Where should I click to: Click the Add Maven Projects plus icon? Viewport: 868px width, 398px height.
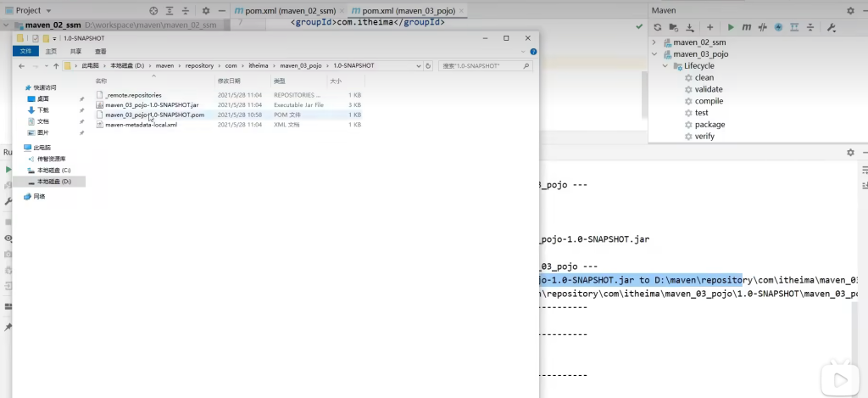click(x=710, y=27)
